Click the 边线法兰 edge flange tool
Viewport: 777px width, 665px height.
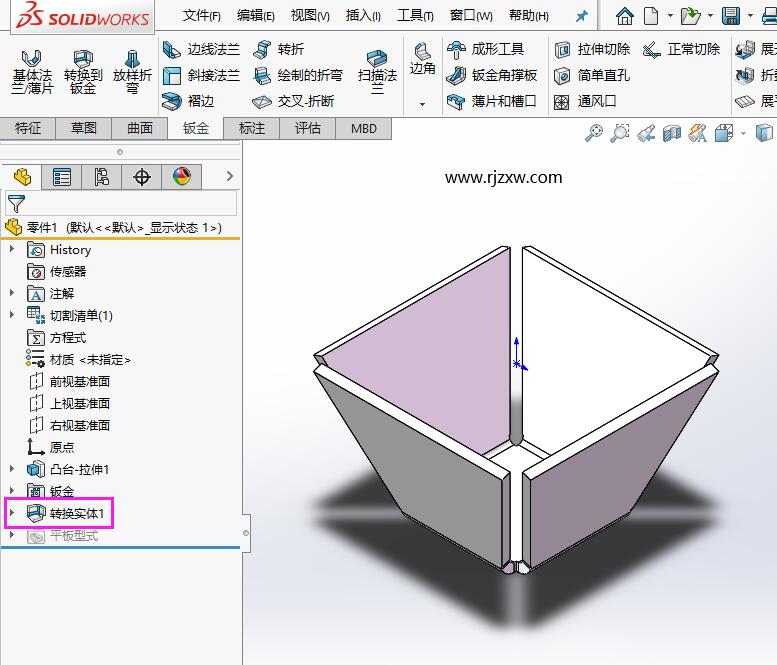point(201,49)
